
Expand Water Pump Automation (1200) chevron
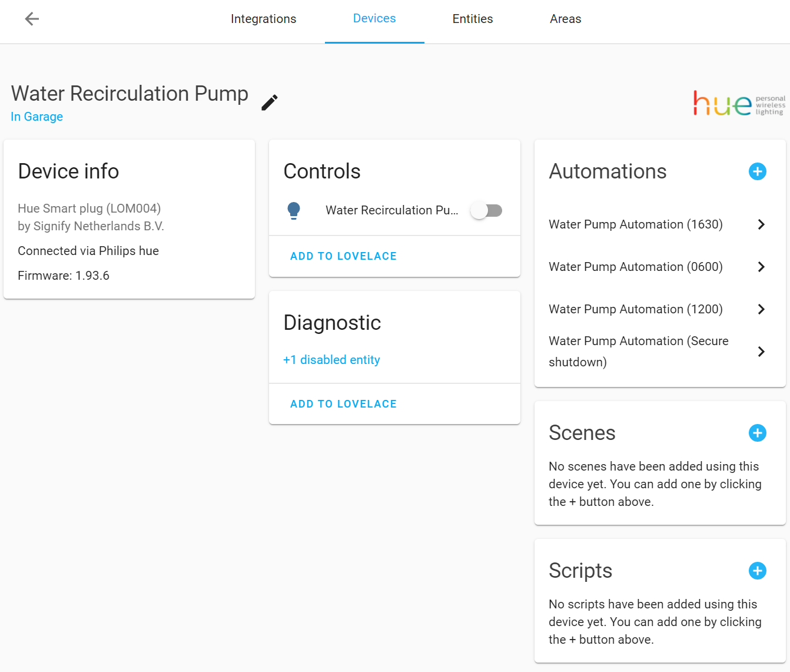(x=761, y=309)
